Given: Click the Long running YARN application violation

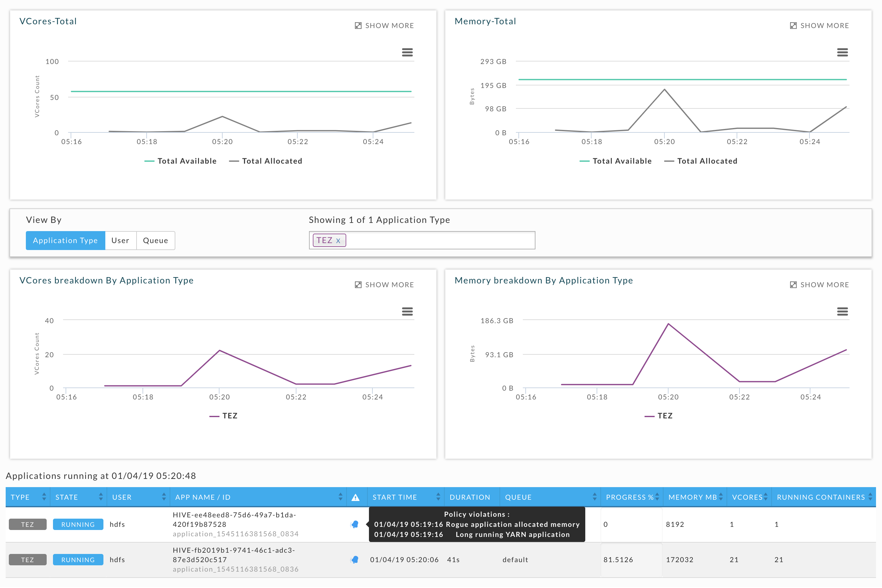Looking at the screenshot, I should click(472, 534).
